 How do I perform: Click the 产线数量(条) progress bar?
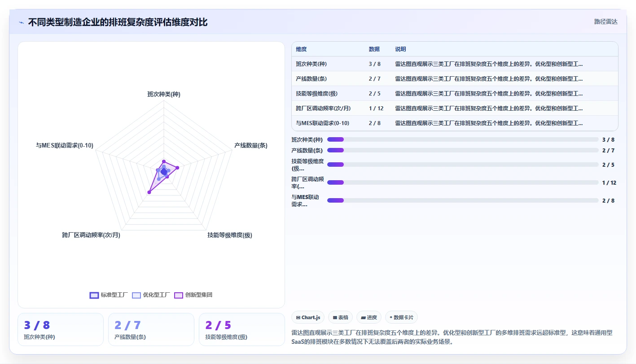point(463,150)
